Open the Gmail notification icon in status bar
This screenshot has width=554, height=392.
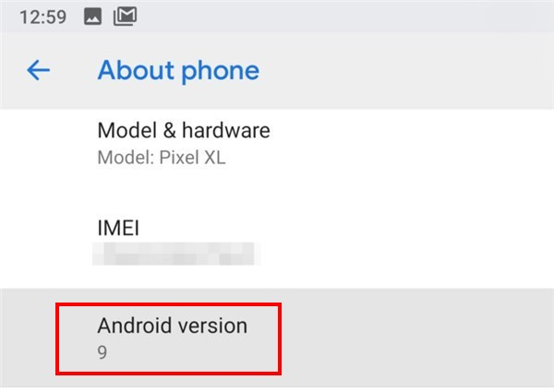click(125, 17)
